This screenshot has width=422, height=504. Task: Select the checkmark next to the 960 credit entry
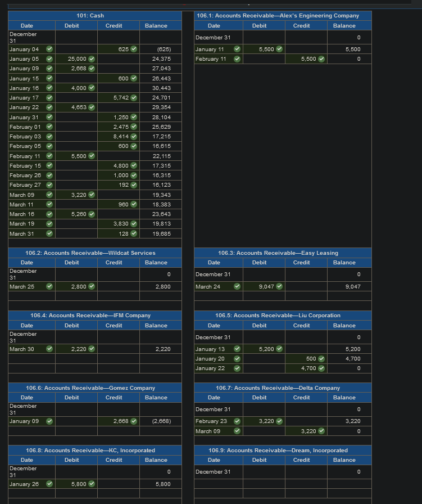pyautogui.click(x=134, y=204)
